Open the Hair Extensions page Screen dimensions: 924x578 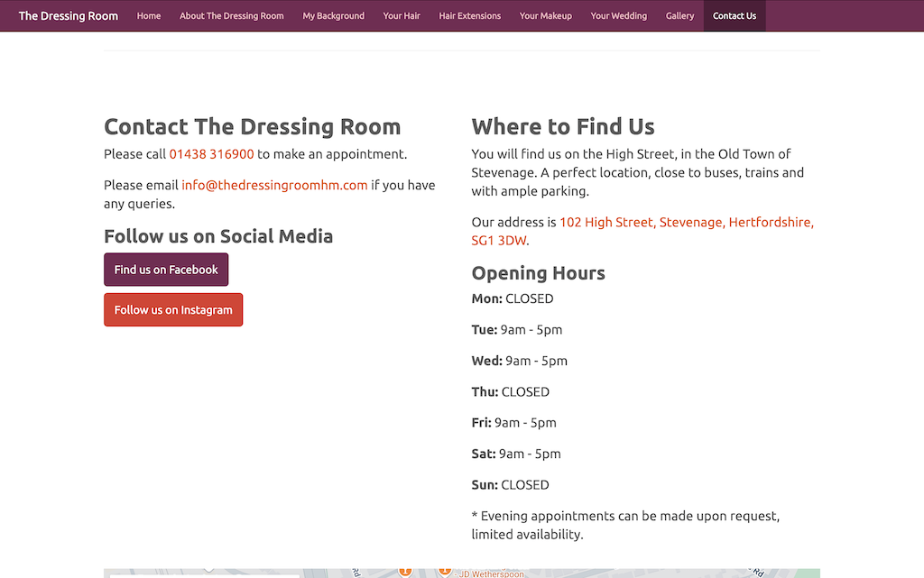point(469,15)
